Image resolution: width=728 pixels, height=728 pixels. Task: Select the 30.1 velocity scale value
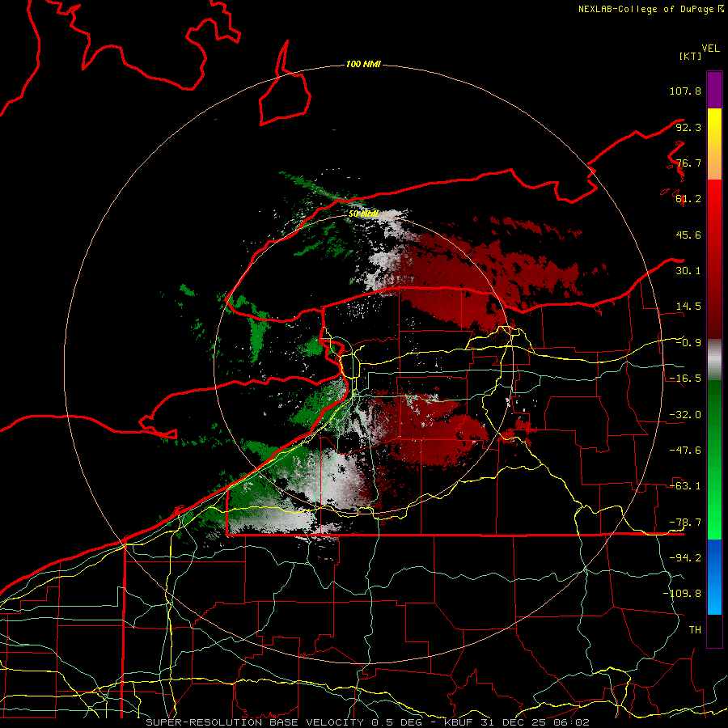pyautogui.click(x=688, y=271)
